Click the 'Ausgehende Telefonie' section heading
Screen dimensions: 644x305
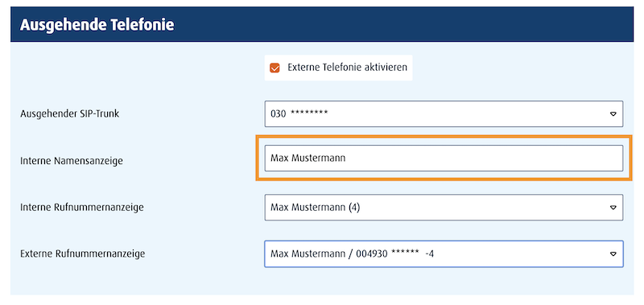tap(97, 25)
